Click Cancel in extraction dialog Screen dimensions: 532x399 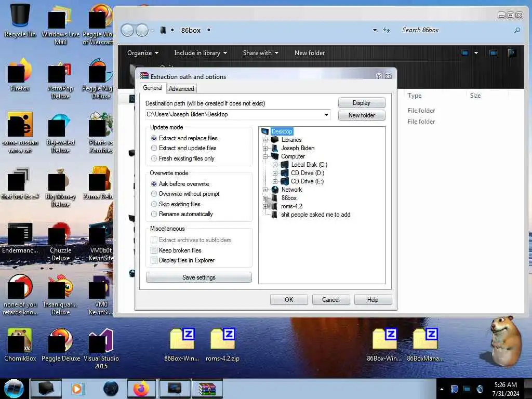pyautogui.click(x=331, y=300)
